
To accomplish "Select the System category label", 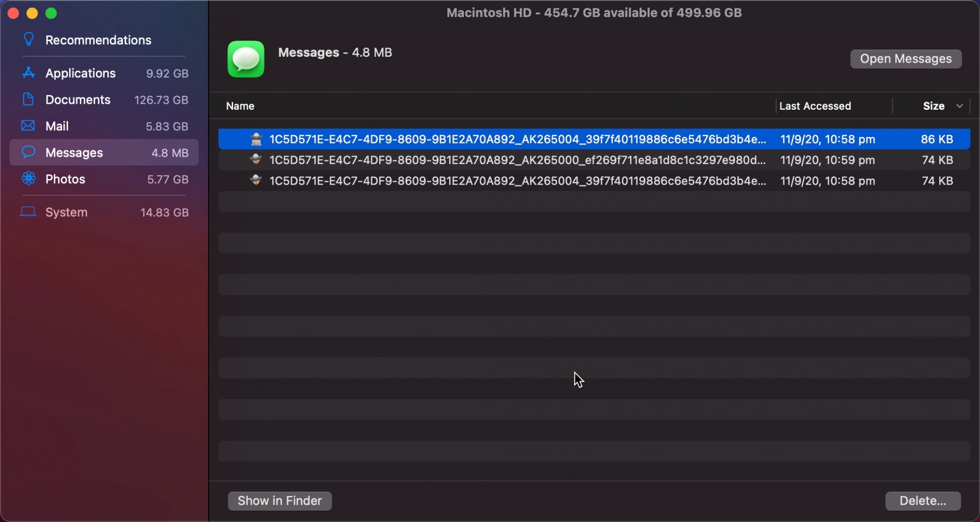I will coord(67,212).
